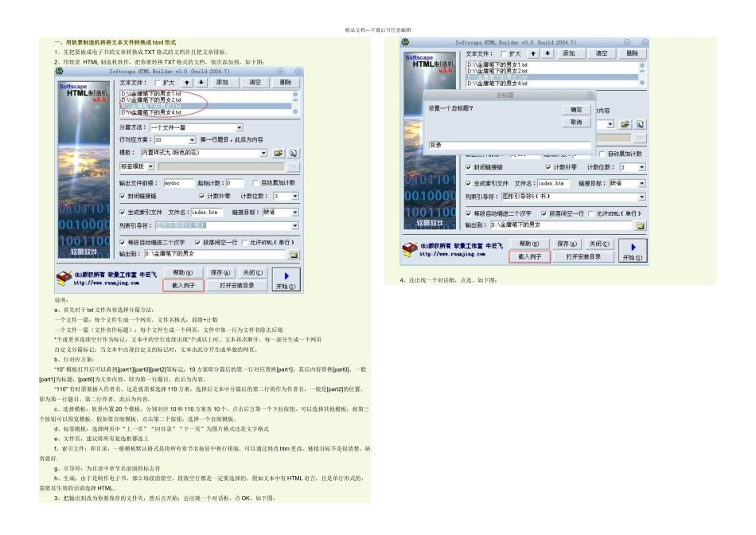Click 关闭(C) button in left window
Image resolution: width=756 pixels, height=535 pixels.
(252, 272)
